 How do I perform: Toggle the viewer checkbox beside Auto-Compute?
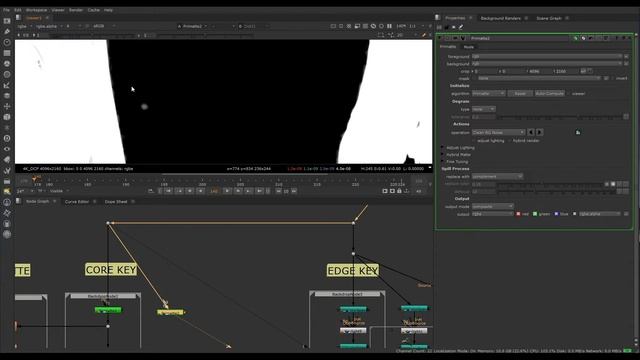coord(569,93)
